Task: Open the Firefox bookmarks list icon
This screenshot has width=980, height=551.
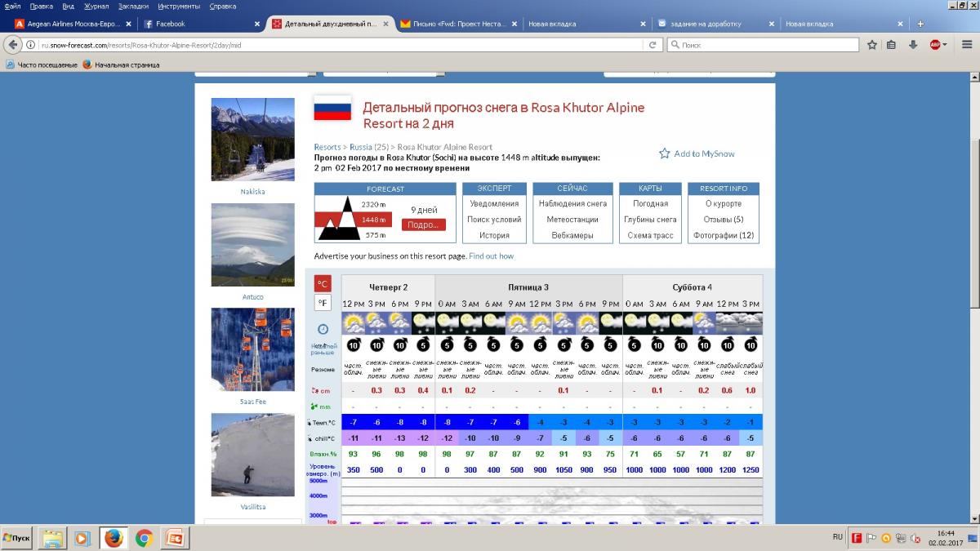Action: click(x=892, y=45)
